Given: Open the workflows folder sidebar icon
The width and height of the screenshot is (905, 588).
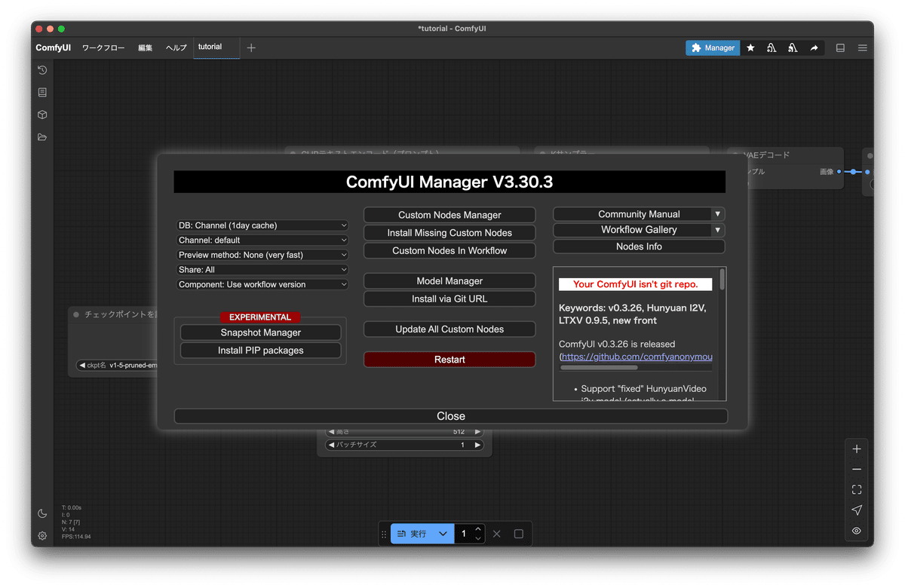Looking at the screenshot, I should tap(42, 137).
